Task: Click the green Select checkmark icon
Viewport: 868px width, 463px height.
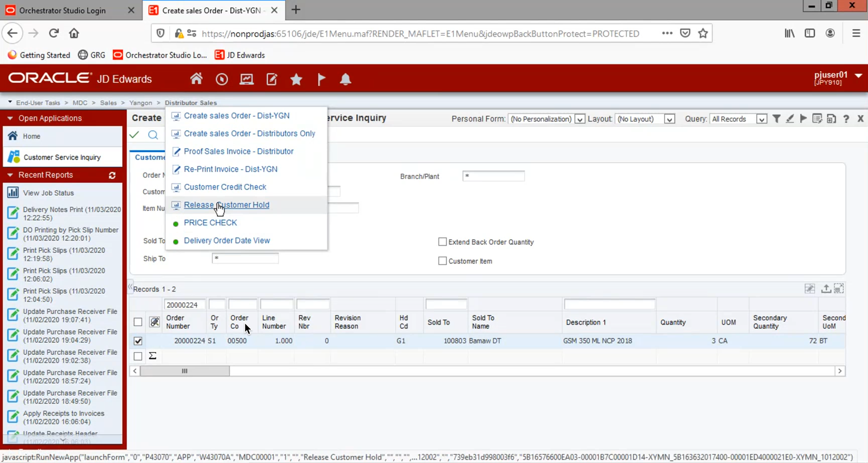Action: tap(134, 135)
